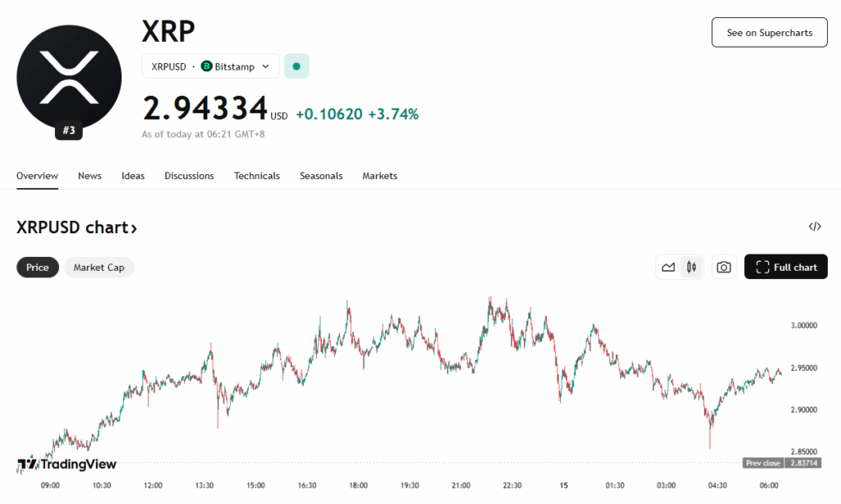This screenshot has height=504, width=841.
Task: Click the 03:00 time axis label
Action: 666,485
